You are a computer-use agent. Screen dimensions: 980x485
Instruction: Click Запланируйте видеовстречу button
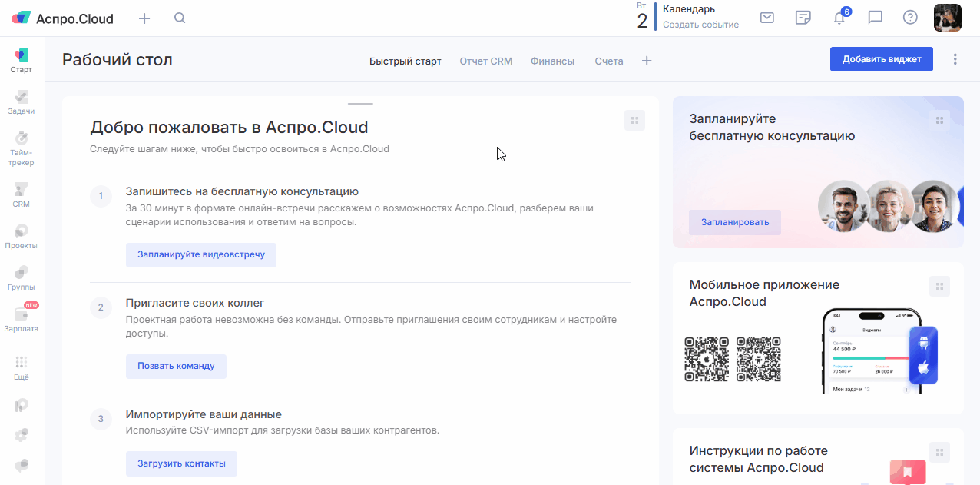tap(201, 254)
